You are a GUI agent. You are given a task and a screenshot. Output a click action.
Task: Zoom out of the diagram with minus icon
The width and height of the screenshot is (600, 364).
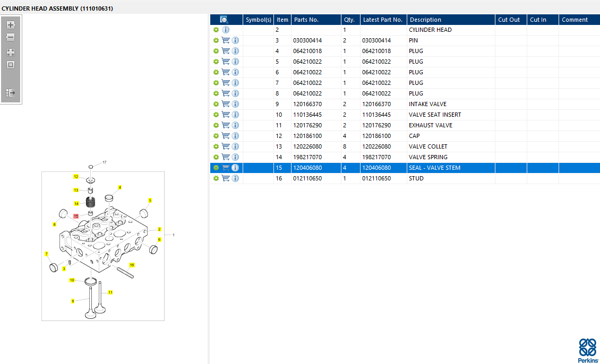(11, 38)
